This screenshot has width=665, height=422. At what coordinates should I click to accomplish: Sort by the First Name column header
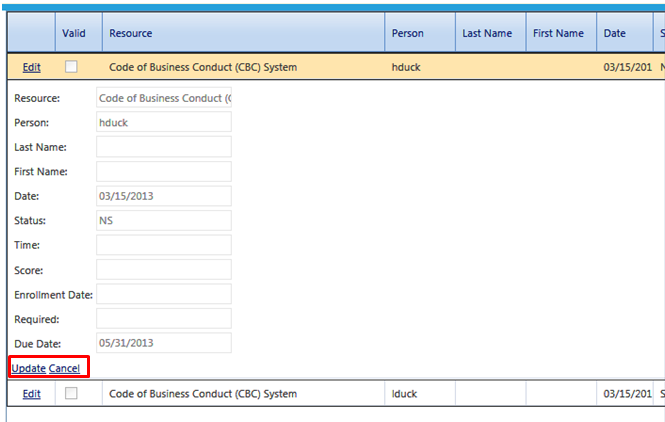[x=558, y=33]
